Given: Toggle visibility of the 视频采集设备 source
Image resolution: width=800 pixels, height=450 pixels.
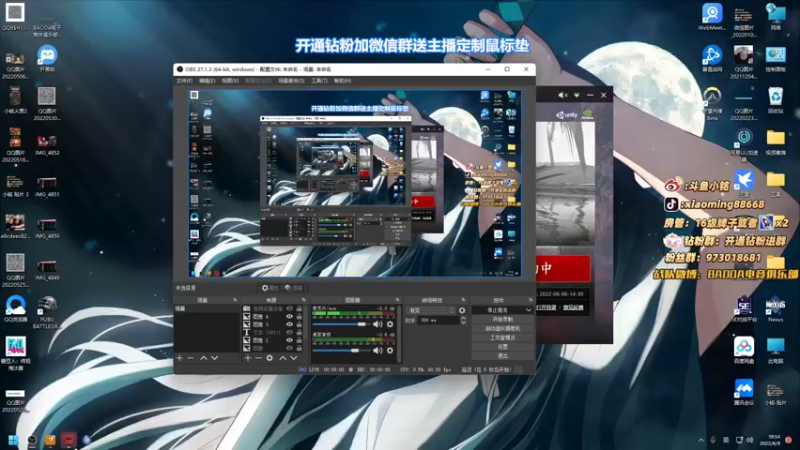Looking at the screenshot, I should (x=289, y=309).
